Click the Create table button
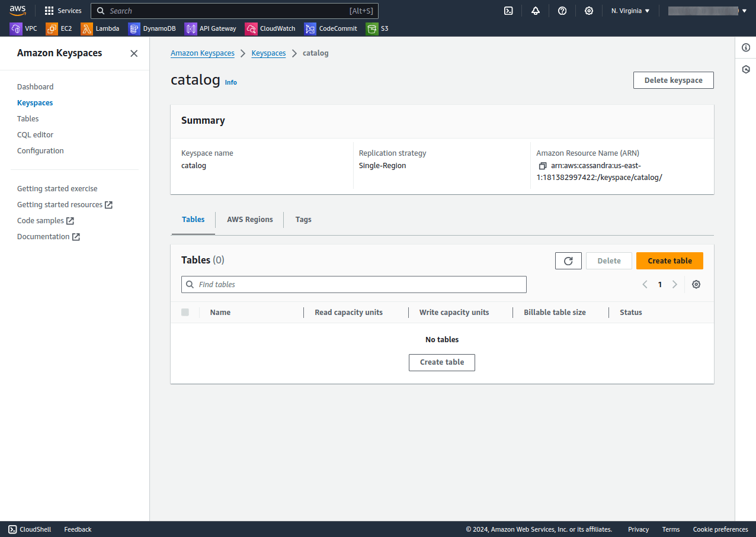 pyautogui.click(x=669, y=261)
